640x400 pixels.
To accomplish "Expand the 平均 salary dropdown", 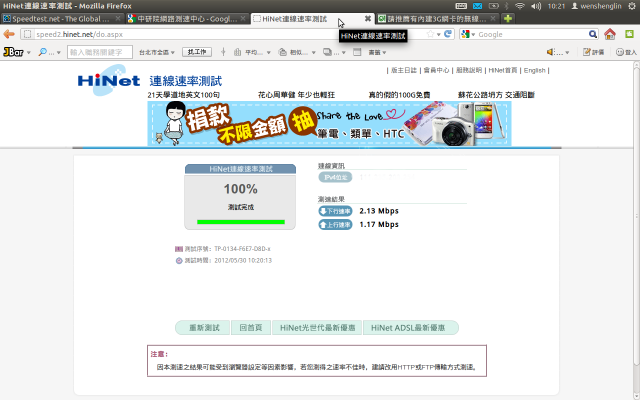I will (268, 53).
